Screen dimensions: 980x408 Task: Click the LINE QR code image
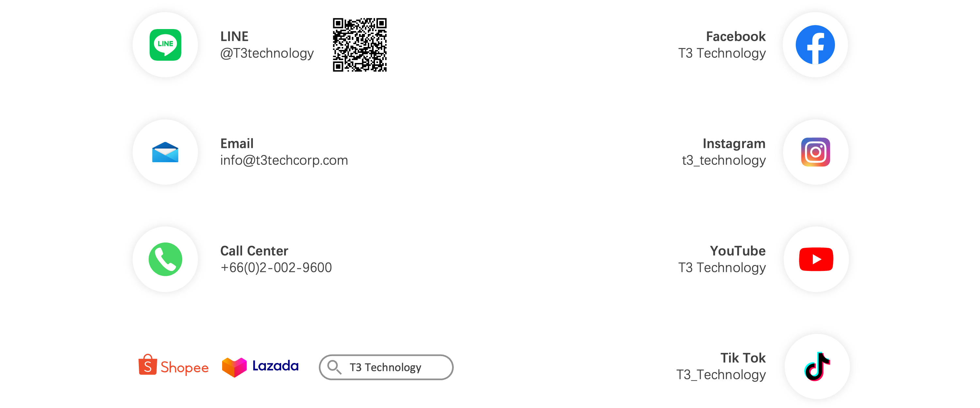coord(360,45)
